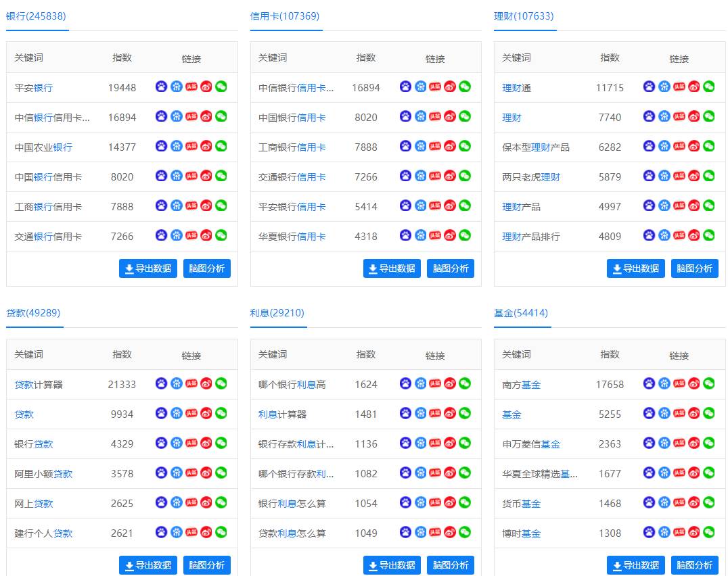
Task: Open Toutiao icon in the 博时基金 row
Action: point(679,532)
